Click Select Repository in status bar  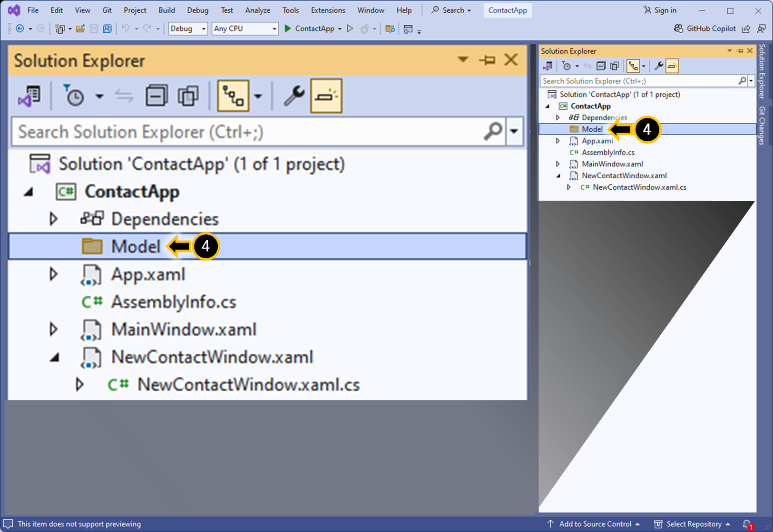pyautogui.click(x=692, y=524)
